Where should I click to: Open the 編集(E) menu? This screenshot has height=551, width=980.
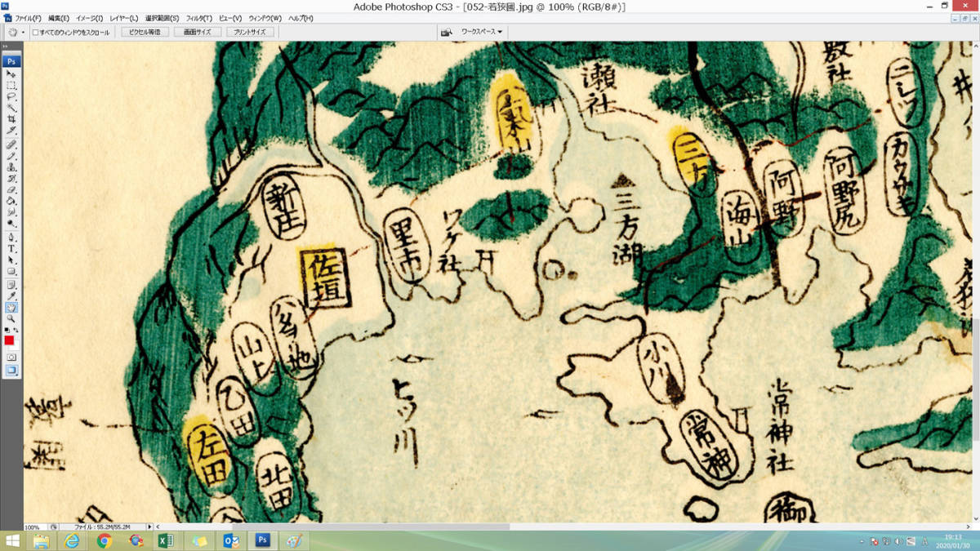pos(59,18)
